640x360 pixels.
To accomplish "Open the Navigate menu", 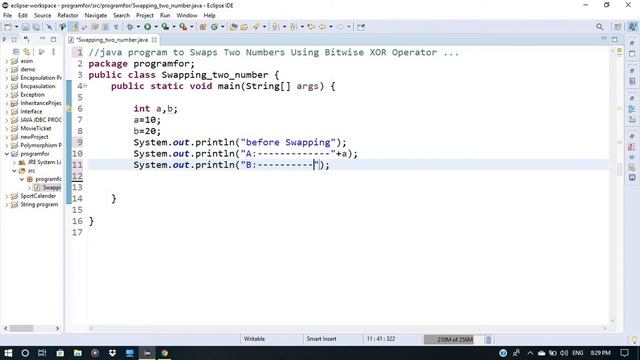I will click(x=96, y=15).
